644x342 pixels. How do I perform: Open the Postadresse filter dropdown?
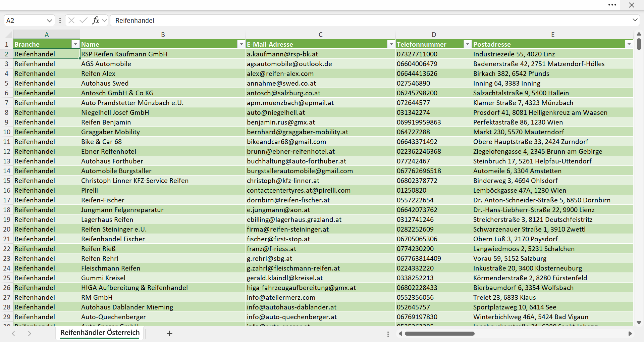[x=629, y=44]
